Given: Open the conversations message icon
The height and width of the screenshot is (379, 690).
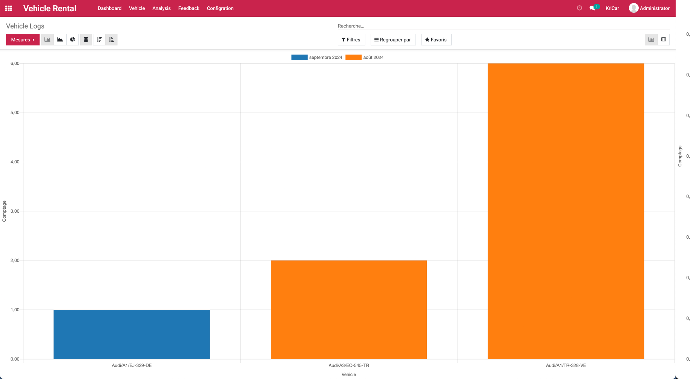Looking at the screenshot, I should (x=594, y=8).
